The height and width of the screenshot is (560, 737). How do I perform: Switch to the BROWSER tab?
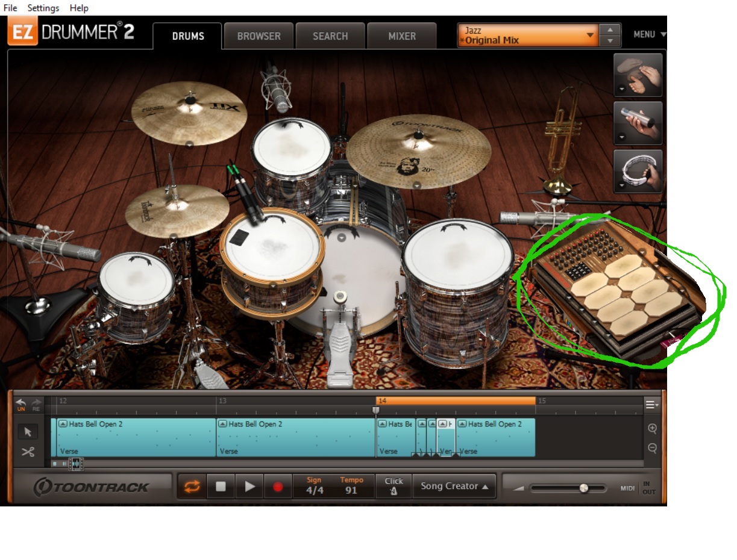[259, 36]
